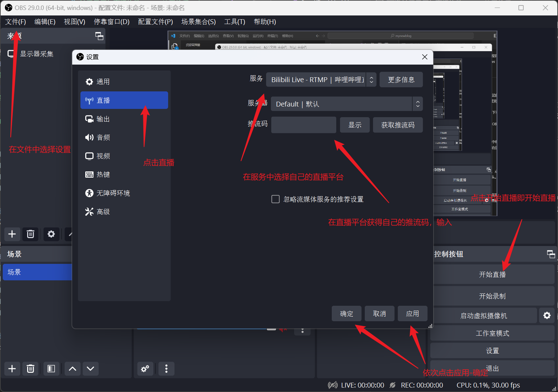
Task: Open virtual camera settings gear icon
Action: [547, 315]
